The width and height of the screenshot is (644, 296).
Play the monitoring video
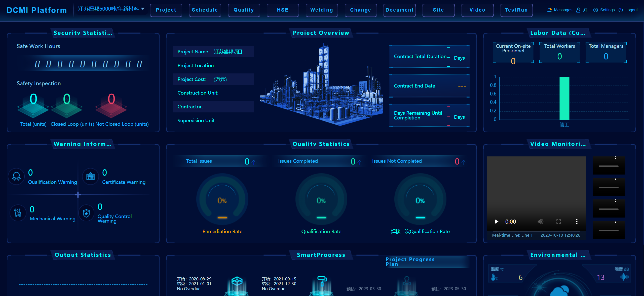(496, 222)
